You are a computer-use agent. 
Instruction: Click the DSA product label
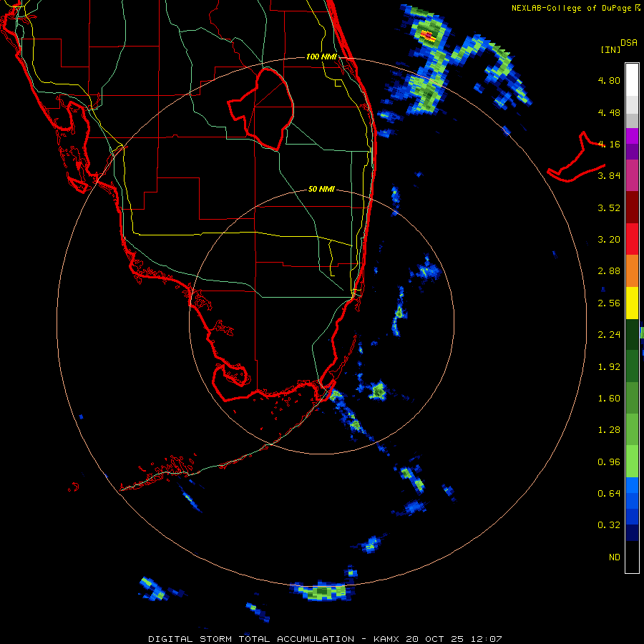[629, 43]
